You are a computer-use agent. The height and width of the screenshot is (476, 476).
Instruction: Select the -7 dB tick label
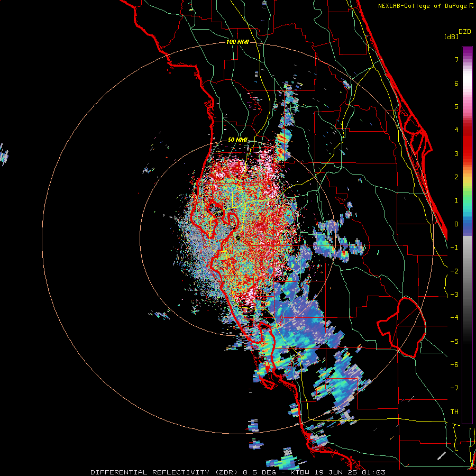click(x=454, y=388)
